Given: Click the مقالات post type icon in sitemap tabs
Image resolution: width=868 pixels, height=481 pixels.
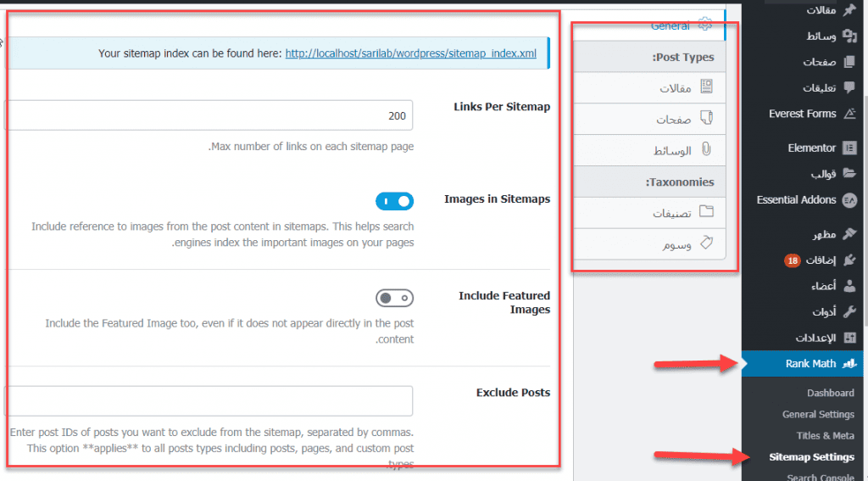Looking at the screenshot, I should (705, 87).
